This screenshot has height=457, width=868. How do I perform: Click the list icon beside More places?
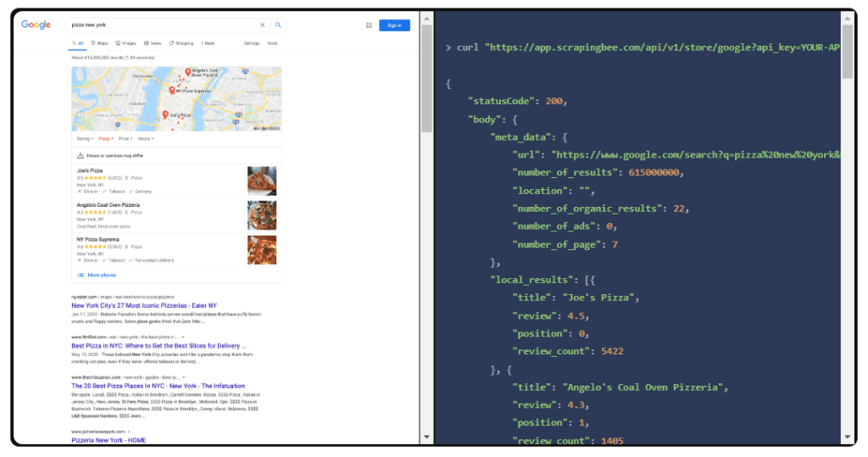pyautogui.click(x=81, y=276)
